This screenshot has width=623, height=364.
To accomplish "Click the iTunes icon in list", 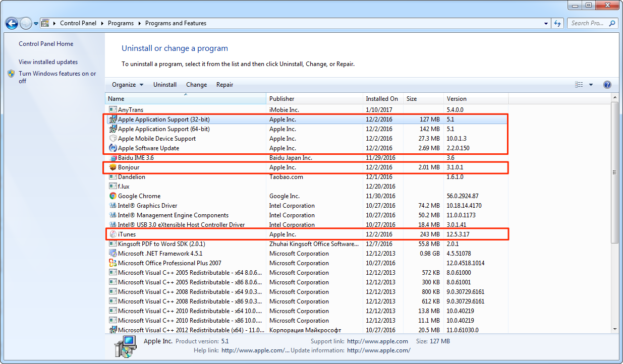I will (x=113, y=234).
